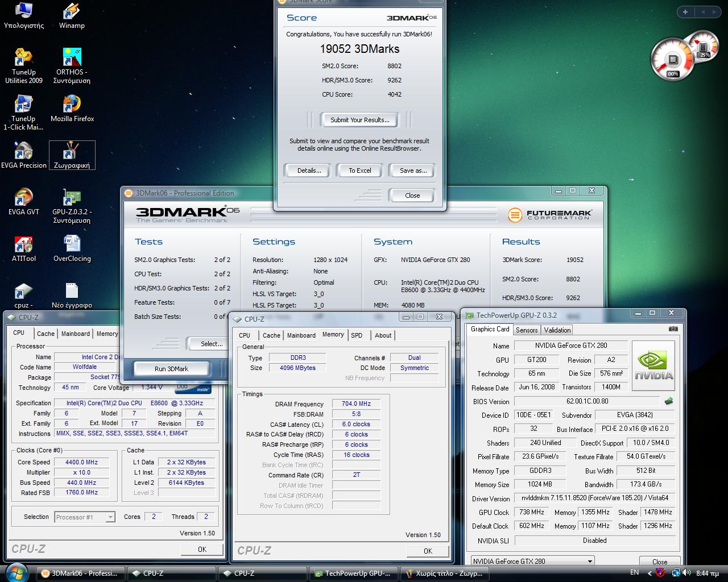Click the Core Speed value 4400.0 MHz

pyautogui.click(x=82, y=462)
